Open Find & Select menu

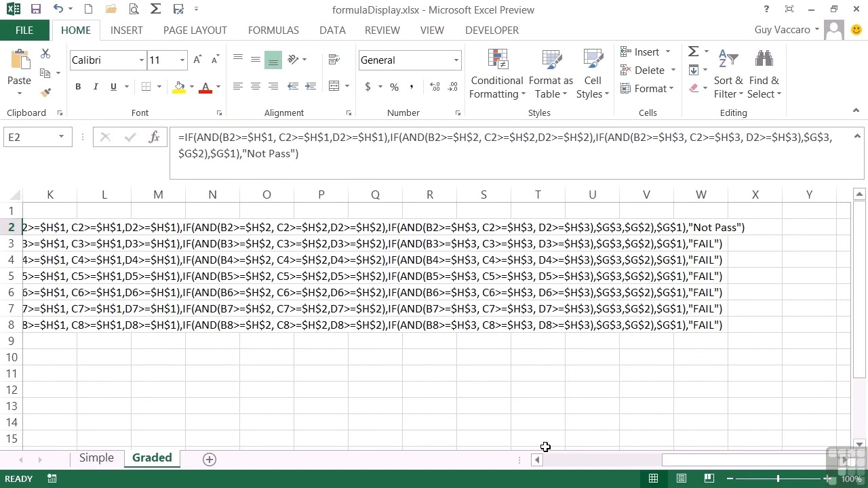tap(764, 75)
